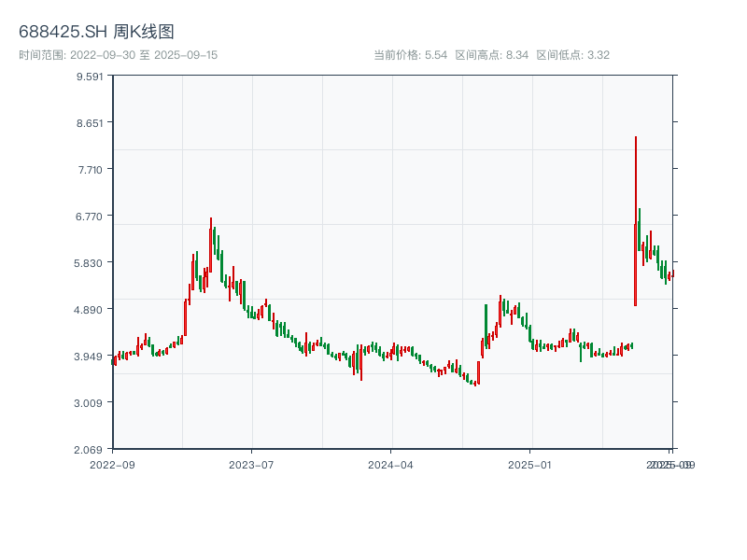Click the y-axis label 3.009
The height and width of the screenshot is (560, 747).
tap(88, 403)
